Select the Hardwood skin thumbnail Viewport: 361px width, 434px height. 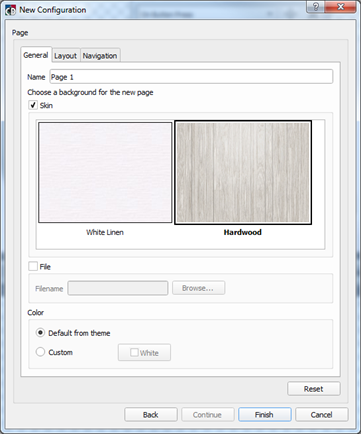243,172
